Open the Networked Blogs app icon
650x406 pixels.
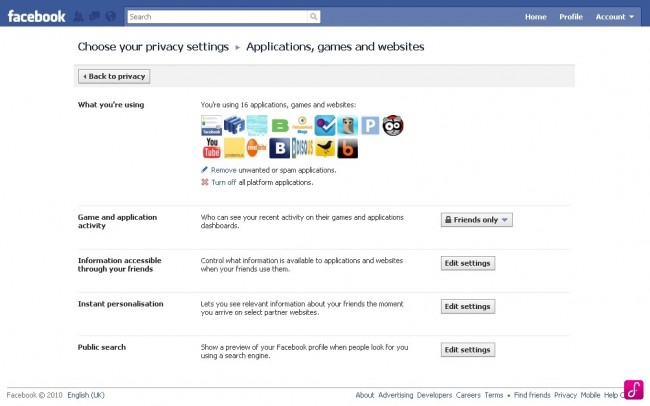tap(302, 126)
